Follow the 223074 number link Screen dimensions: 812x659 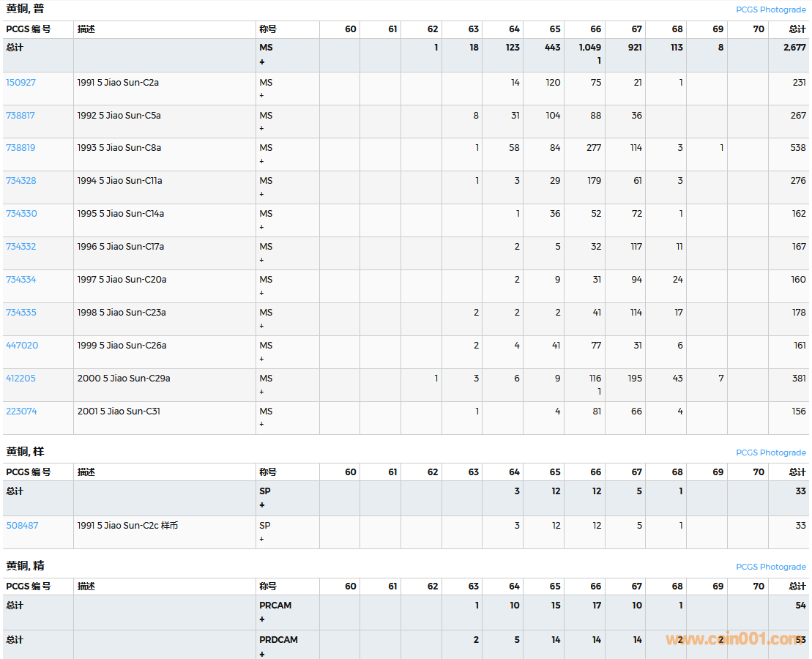click(21, 412)
